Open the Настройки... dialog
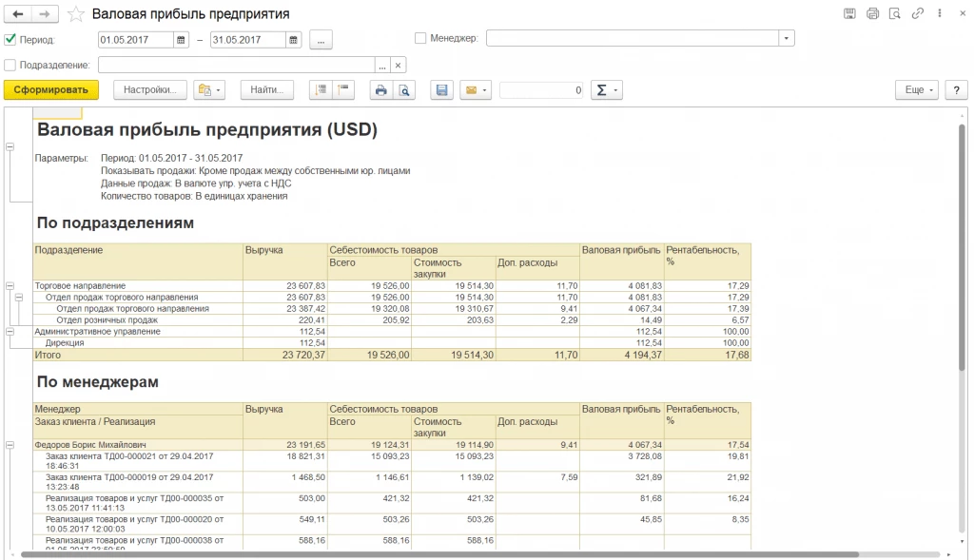The height and width of the screenshot is (560, 974). (149, 90)
